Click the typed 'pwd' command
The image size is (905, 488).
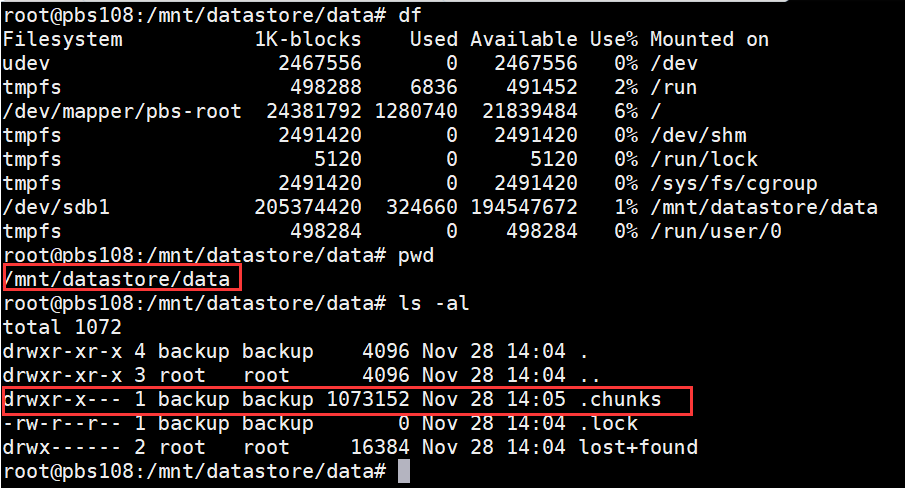(416, 256)
